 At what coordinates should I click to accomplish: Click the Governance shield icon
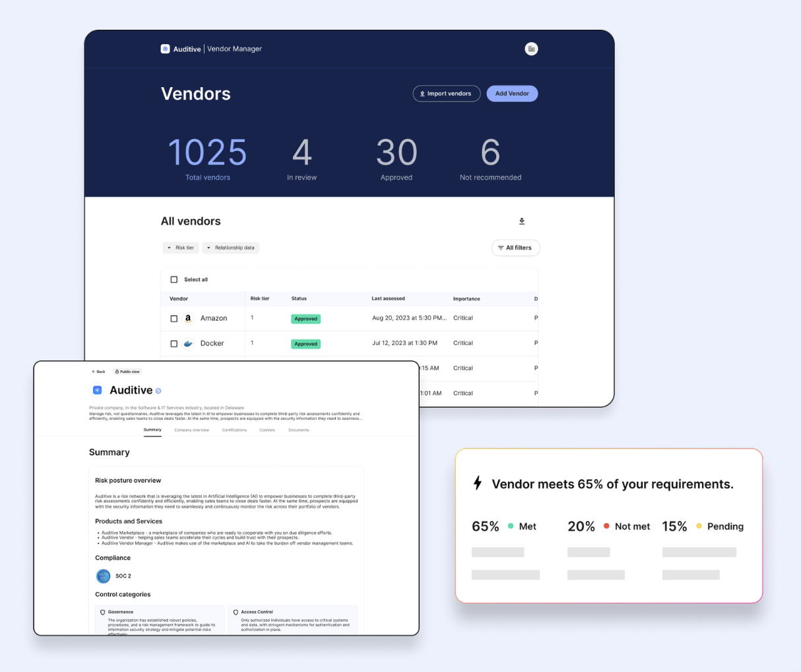102,612
